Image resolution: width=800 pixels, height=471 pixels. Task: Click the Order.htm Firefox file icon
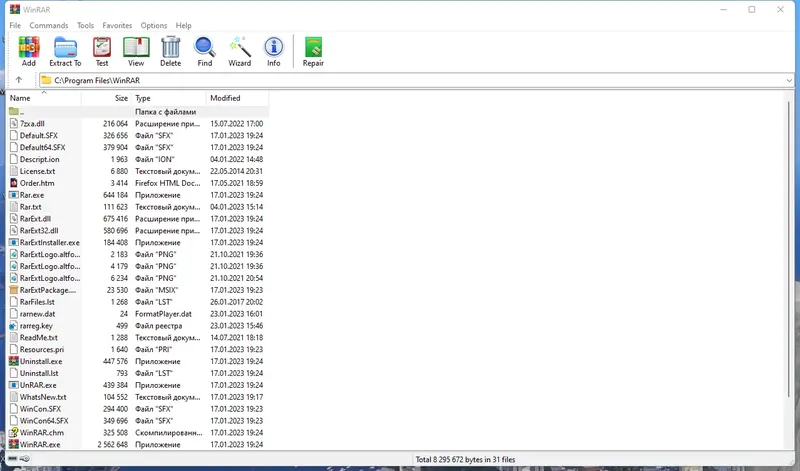click(14, 183)
